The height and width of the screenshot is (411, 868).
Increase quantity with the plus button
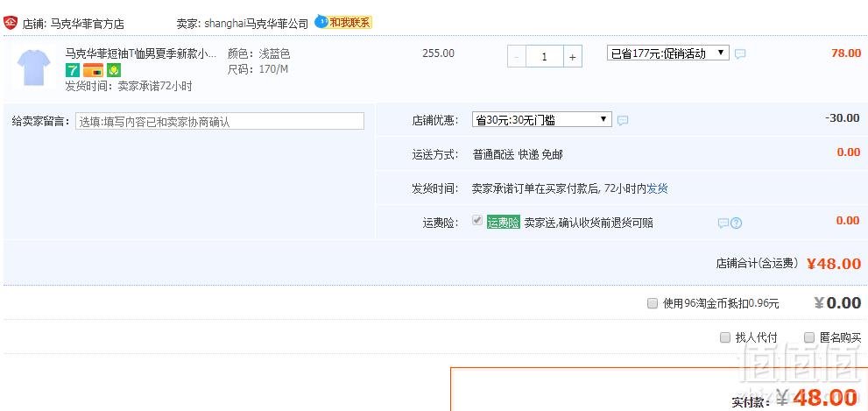pyautogui.click(x=573, y=56)
